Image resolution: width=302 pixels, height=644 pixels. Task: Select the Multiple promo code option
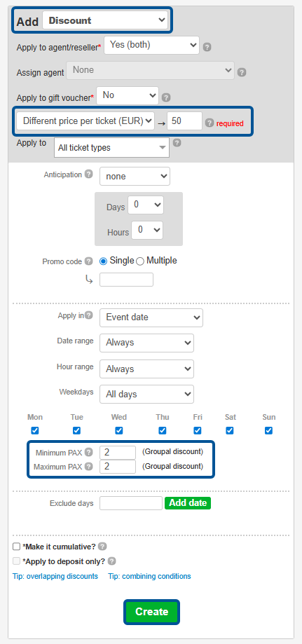click(139, 261)
